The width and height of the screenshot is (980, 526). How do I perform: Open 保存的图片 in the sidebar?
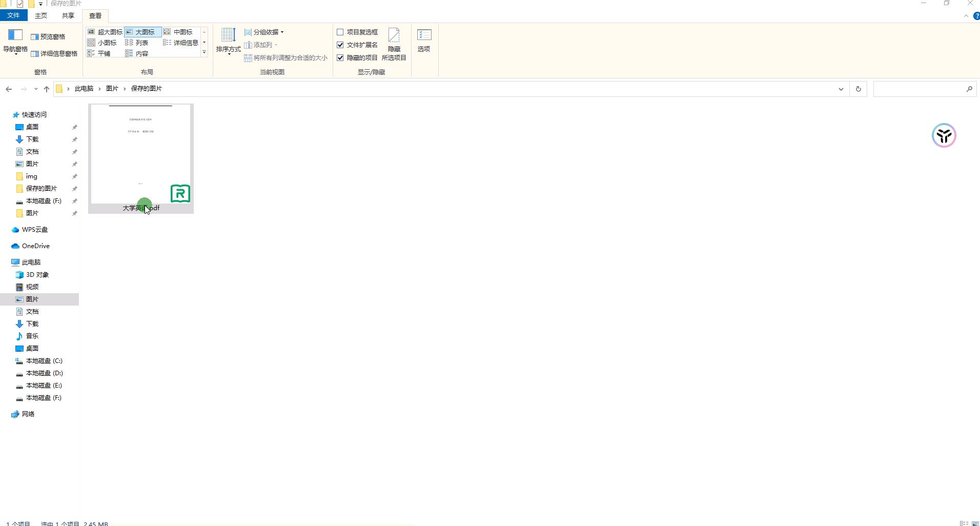pyautogui.click(x=41, y=189)
